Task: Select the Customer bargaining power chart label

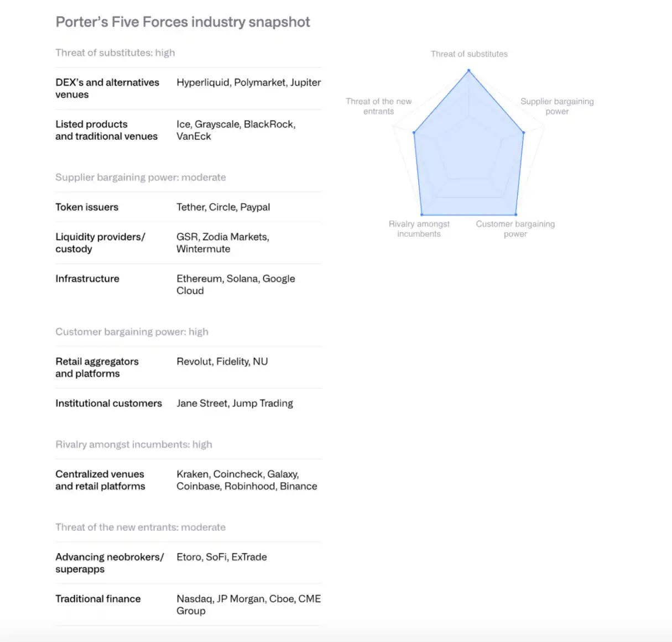Action: click(515, 229)
